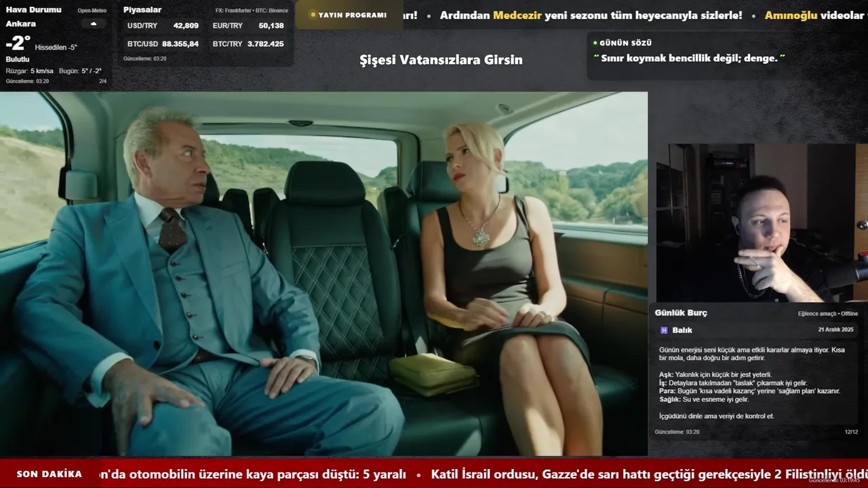
Task: Click the Aşk horoscope line
Action: tap(715, 375)
